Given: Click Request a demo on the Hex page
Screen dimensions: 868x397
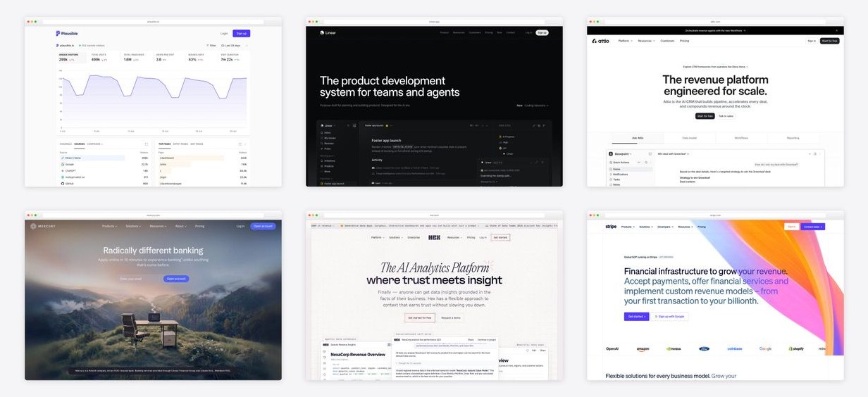Looking at the screenshot, I should pos(451,317).
